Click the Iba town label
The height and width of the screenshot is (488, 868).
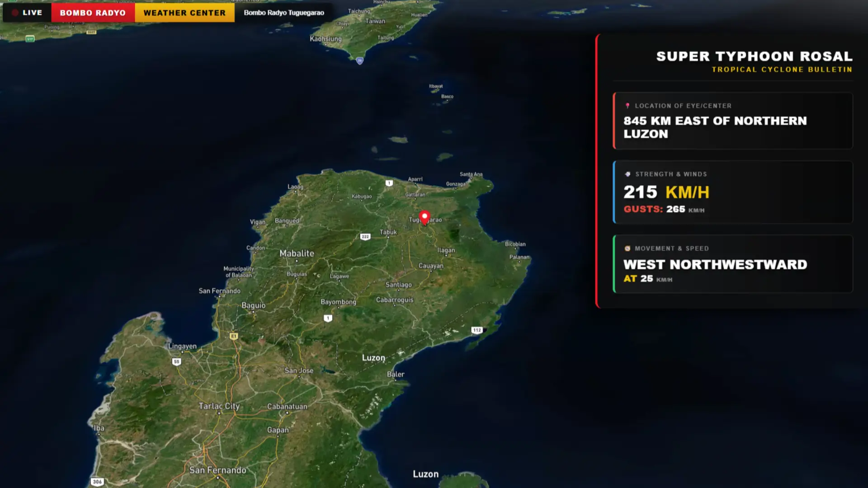(99, 428)
